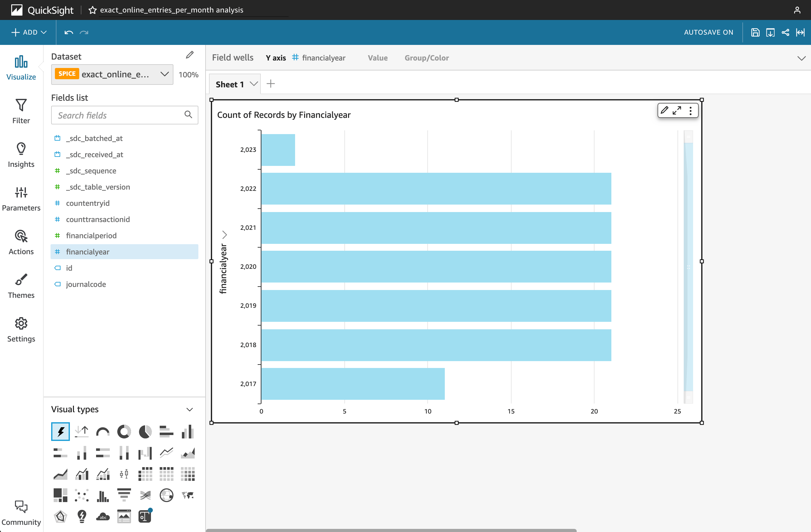Click the chart's vertical scroll slider
Viewport: 811px width, 532px height.
pyautogui.click(x=688, y=267)
